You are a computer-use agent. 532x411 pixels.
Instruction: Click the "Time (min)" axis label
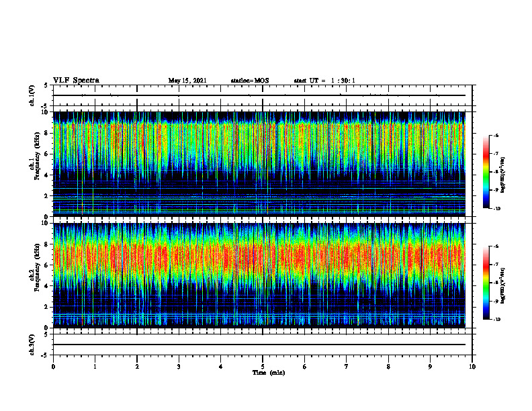coord(269,373)
